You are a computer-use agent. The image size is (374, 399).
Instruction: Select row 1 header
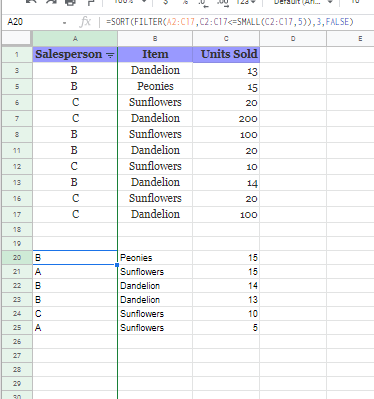click(x=17, y=54)
